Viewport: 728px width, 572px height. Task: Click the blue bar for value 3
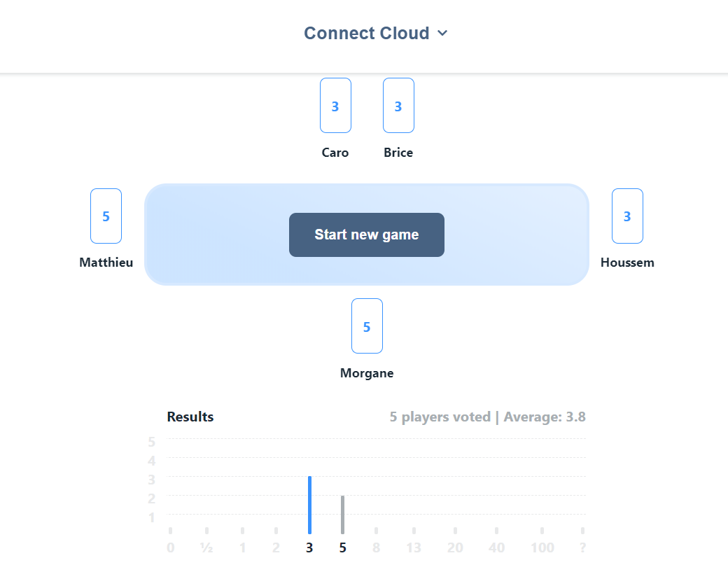[x=309, y=505]
